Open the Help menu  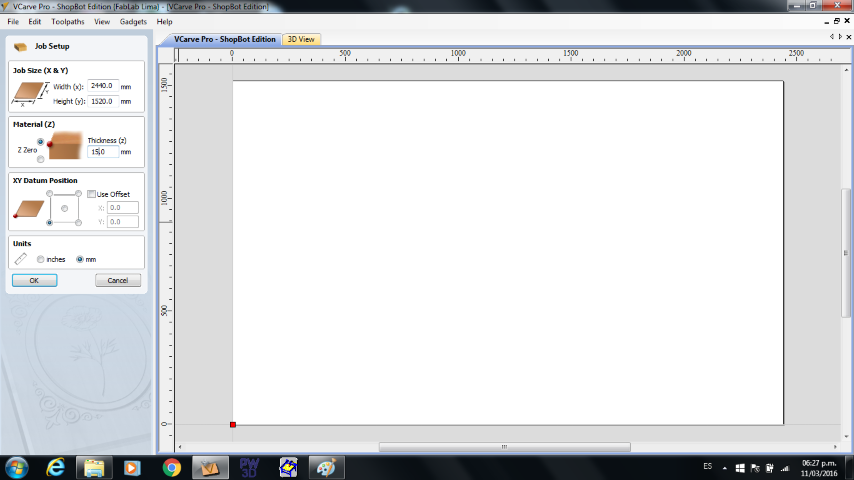tap(164, 22)
